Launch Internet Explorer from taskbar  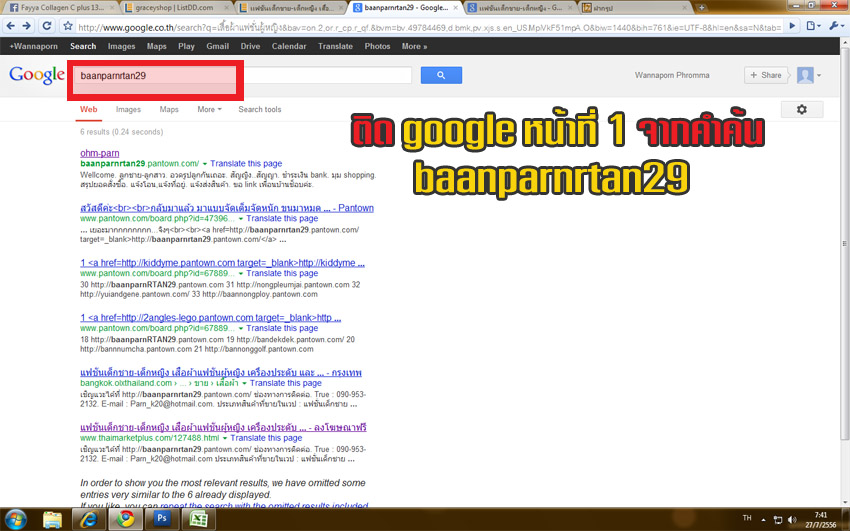coord(89,519)
